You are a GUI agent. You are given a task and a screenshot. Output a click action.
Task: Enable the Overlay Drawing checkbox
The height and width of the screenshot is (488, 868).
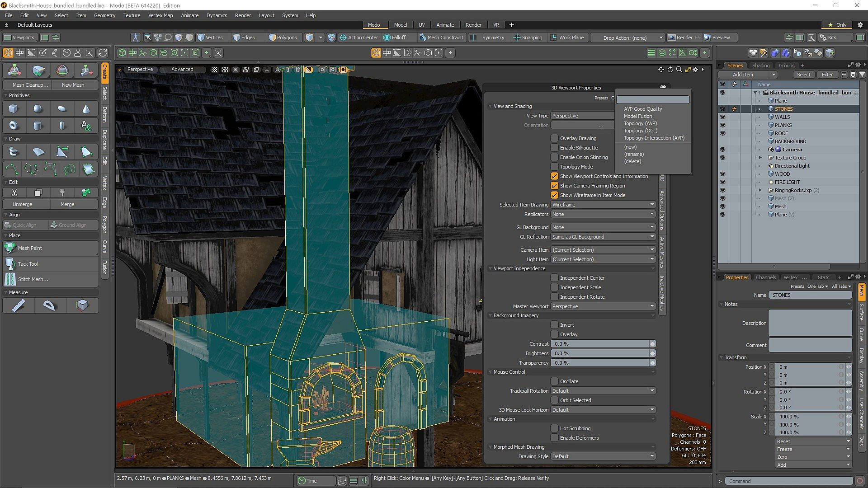coord(554,138)
